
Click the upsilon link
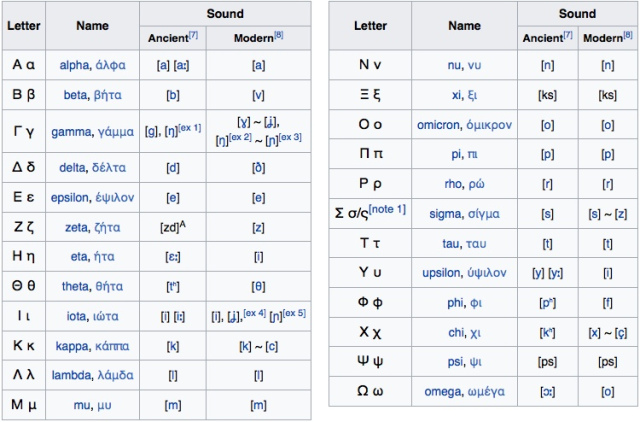pyautogui.click(x=441, y=273)
